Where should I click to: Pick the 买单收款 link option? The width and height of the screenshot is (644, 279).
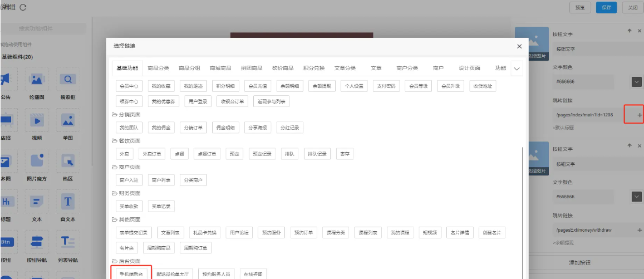coord(129,206)
